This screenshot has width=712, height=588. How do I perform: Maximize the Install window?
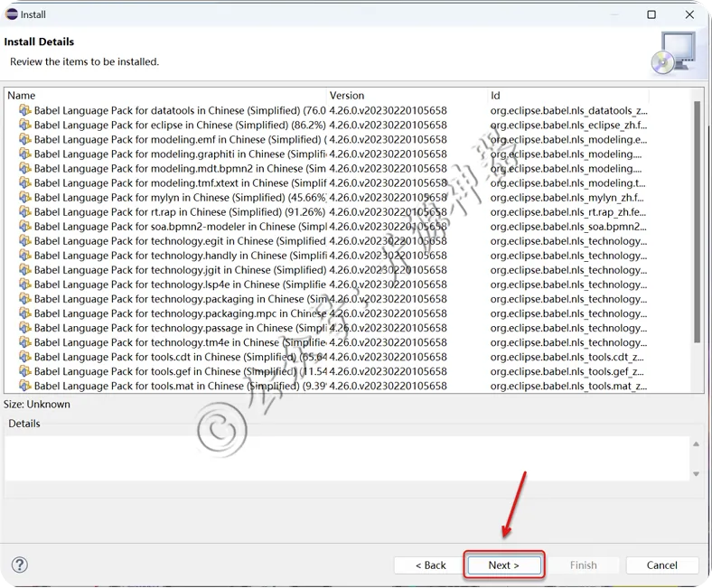coord(651,14)
